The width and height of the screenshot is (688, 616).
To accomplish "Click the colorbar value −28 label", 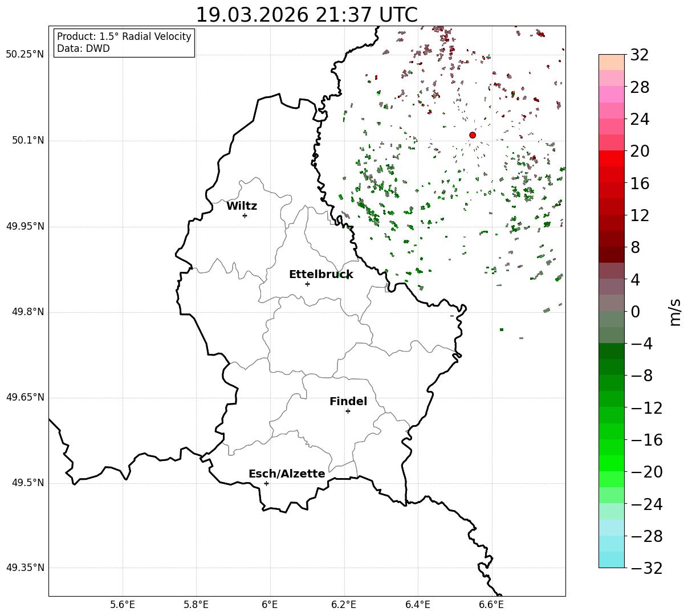I will pos(646,536).
